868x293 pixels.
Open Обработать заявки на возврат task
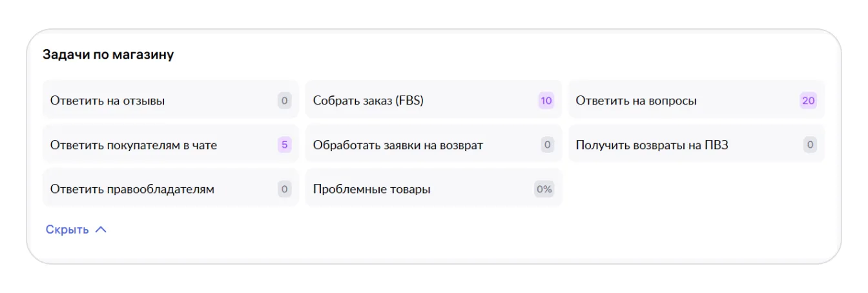398,145
